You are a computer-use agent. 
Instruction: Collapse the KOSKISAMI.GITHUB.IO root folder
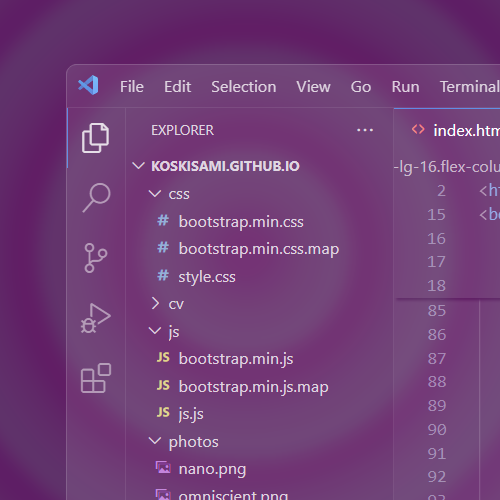coord(138,166)
